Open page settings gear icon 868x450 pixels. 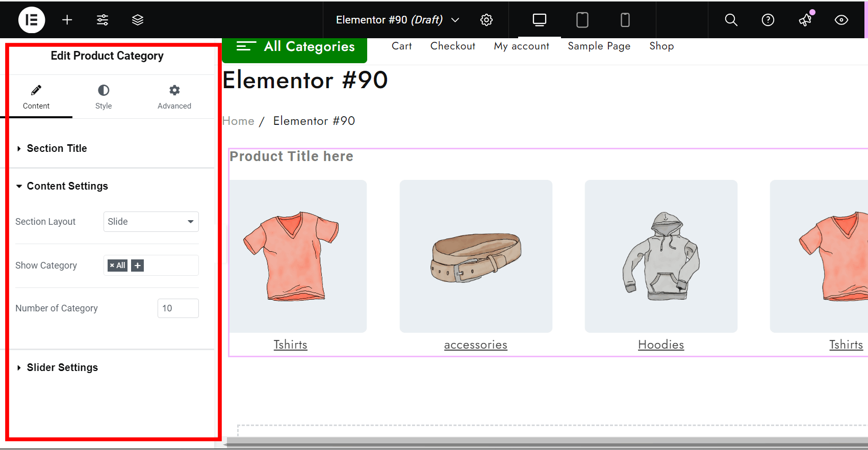[487, 20]
